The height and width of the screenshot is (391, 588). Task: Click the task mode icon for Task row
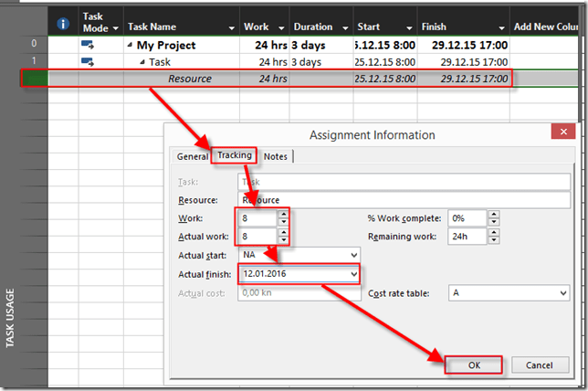(x=89, y=61)
